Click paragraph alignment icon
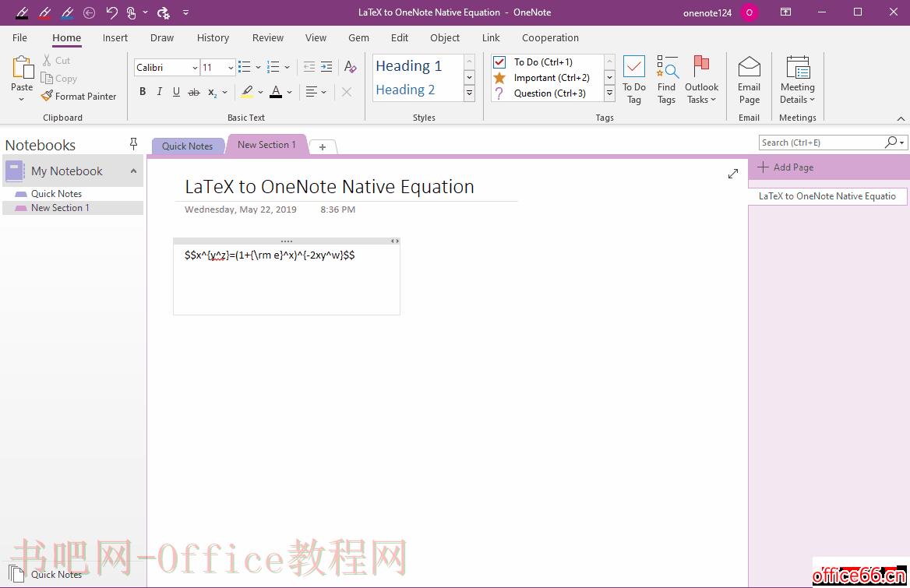This screenshot has width=910, height=588. coord(312,92)
